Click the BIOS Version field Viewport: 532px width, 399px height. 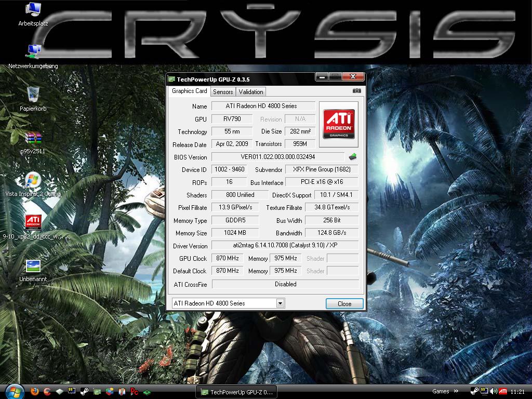pyautogui.click(x=278, y=157)
